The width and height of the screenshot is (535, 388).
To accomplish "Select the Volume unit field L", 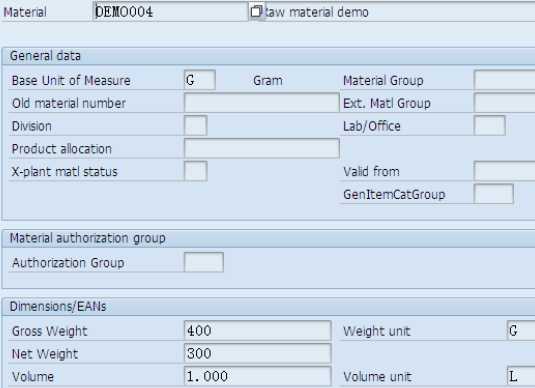I will click(x=521, y=376).
